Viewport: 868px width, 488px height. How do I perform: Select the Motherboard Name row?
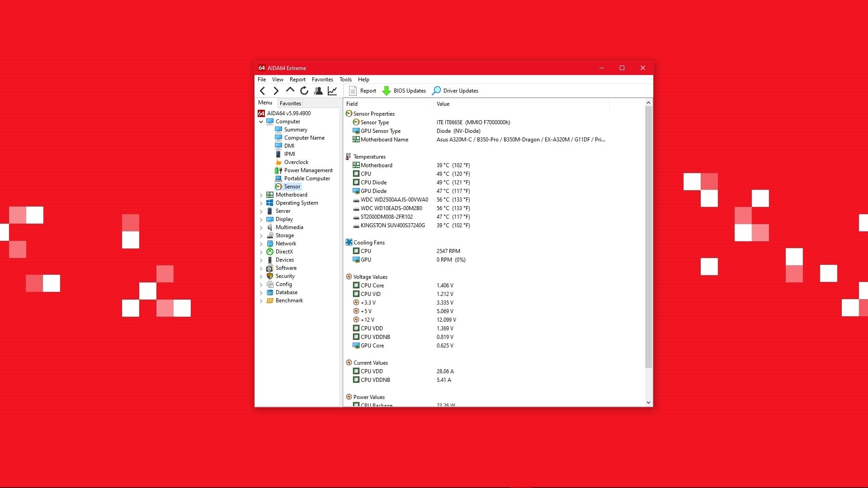pyautogui.click(x=494, y=140)
